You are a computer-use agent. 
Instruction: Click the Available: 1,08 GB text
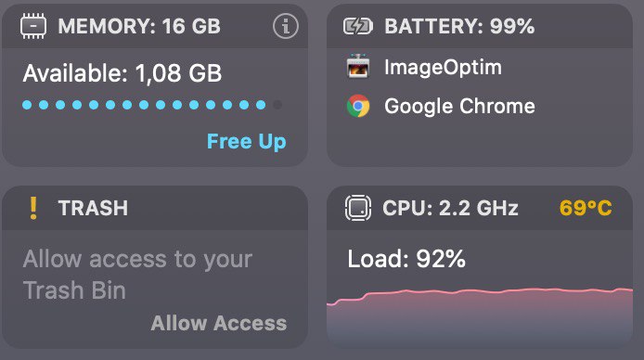point(122,73)
